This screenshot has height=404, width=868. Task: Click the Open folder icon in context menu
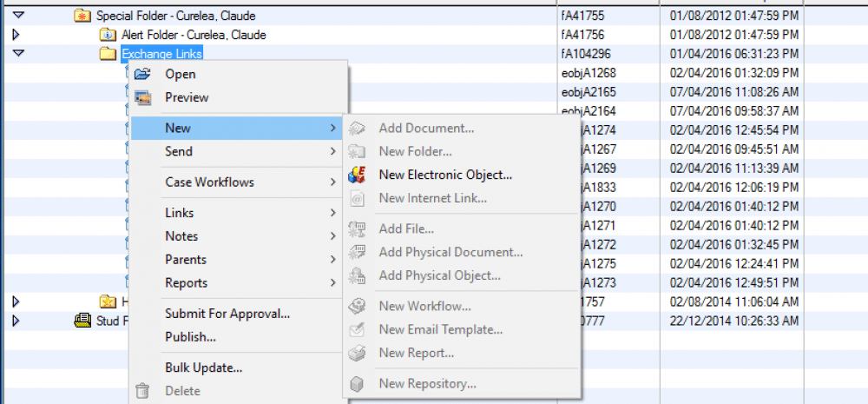click(x=143, y=74)
